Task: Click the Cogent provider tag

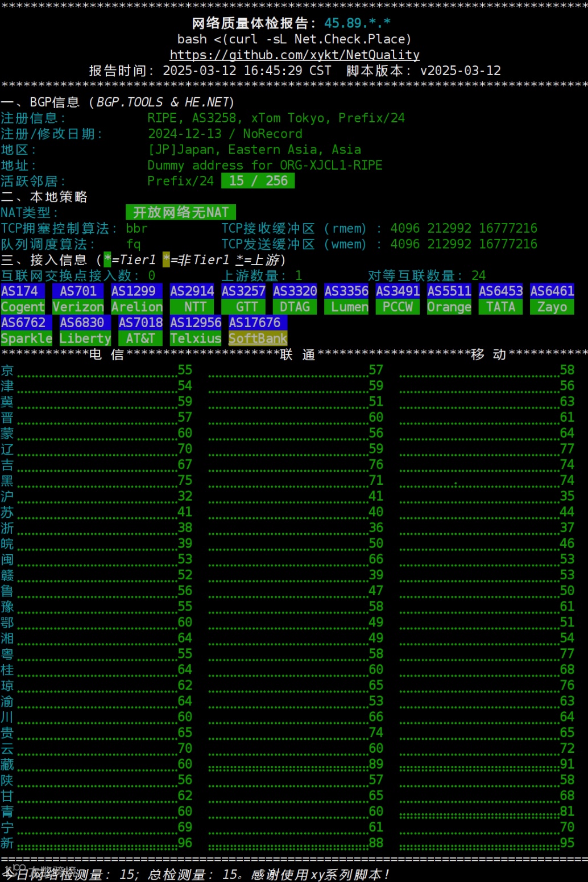Action: [23, 307]
